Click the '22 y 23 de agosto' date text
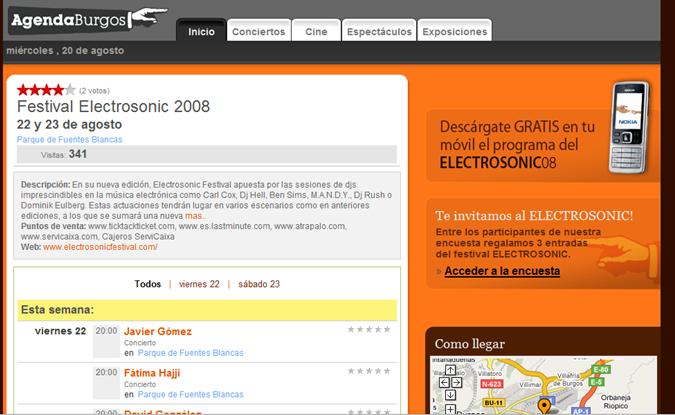The height and width of the screenshot is (415, 675). (69, 124)
